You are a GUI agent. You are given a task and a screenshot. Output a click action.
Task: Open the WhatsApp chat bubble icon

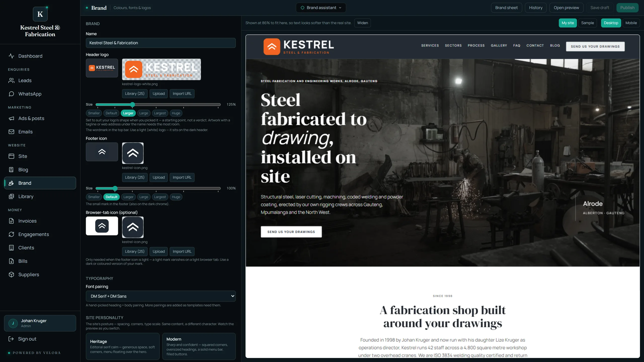click(11, 94)
